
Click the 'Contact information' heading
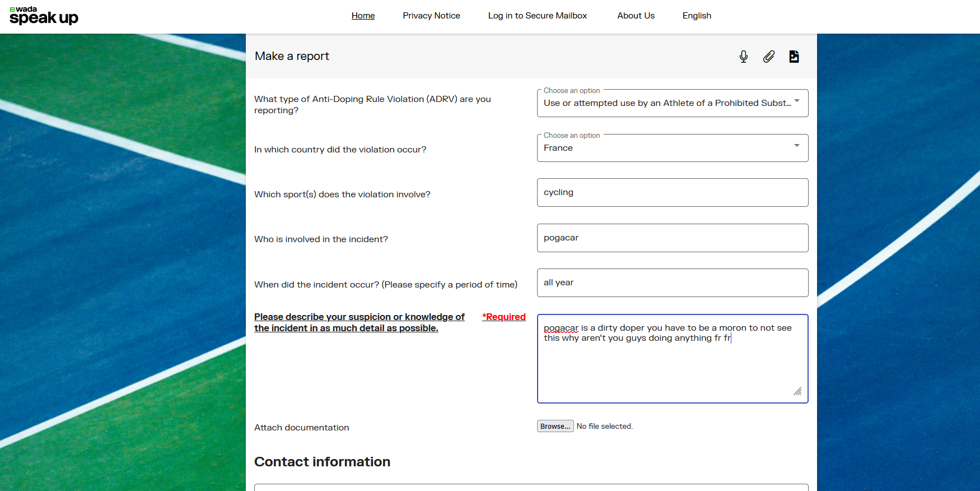(x=323, y=462)
